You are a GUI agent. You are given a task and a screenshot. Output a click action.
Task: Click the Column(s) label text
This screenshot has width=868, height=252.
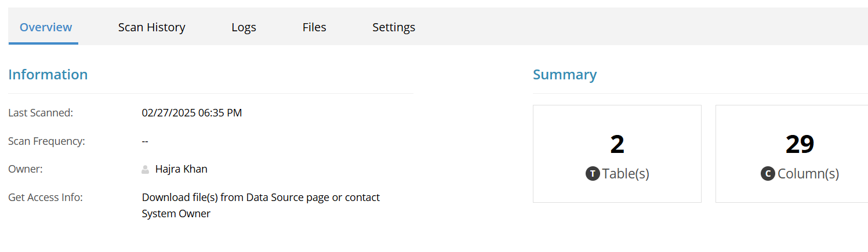808,174
